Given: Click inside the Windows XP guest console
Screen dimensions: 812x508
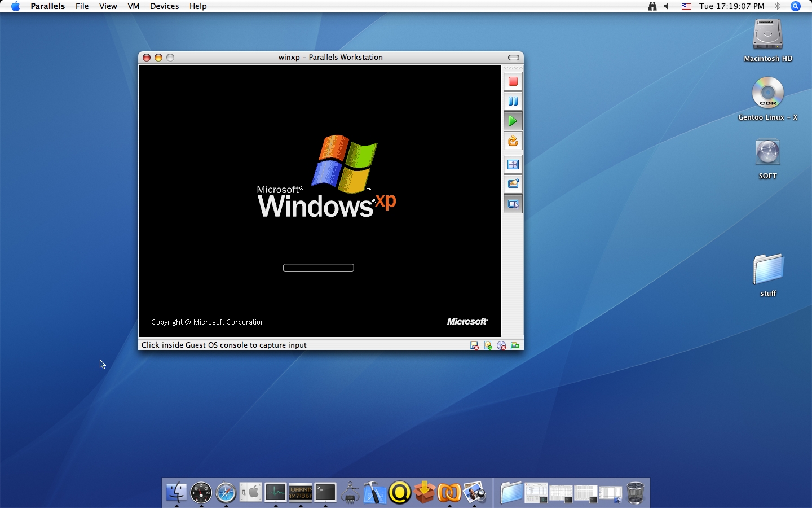Looking at the screenshot, I should pyautogui.click(x=320, y=201).
